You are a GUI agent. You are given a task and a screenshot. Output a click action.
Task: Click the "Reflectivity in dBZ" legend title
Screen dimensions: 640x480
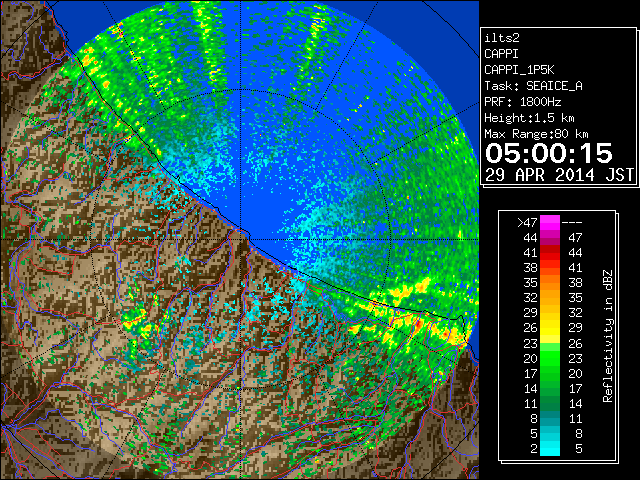(608, 336)
